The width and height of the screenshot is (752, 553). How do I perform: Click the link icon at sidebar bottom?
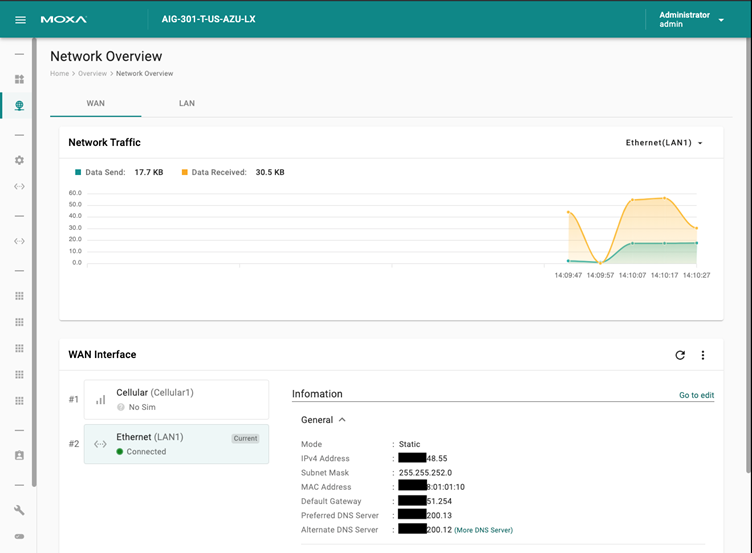tap(19, 536)
